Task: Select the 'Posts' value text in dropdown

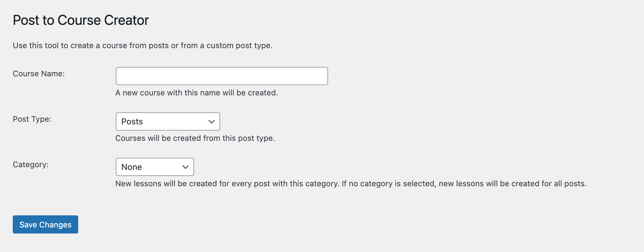Action: click(132, 122)
